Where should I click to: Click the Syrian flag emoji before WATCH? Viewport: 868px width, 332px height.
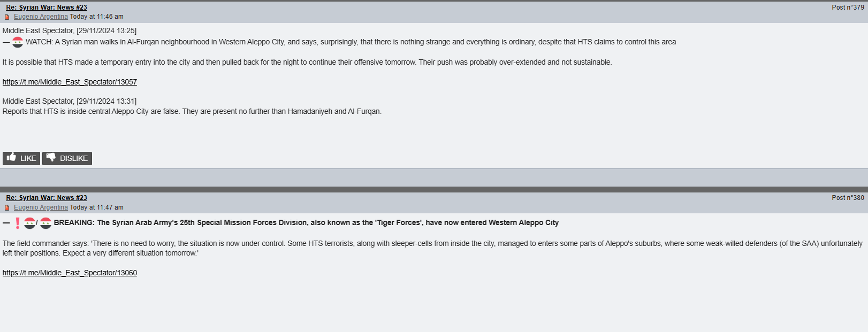click(x=18, y=42)
